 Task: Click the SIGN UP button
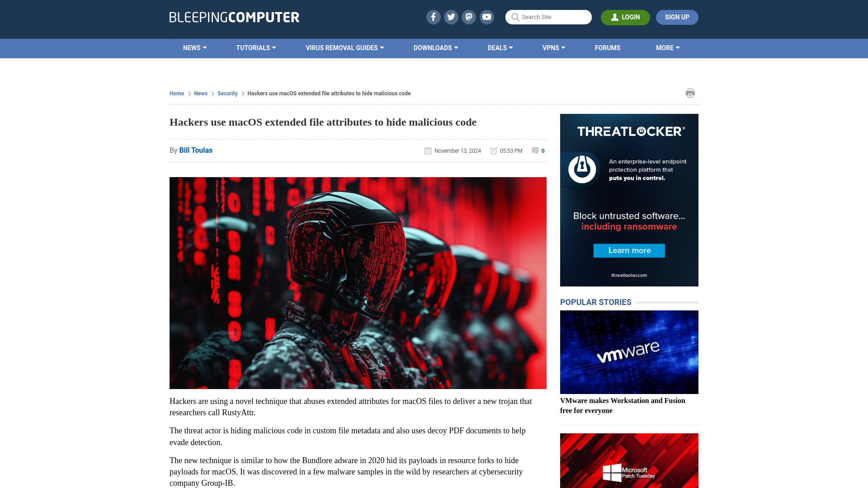[x=677, y=17]
